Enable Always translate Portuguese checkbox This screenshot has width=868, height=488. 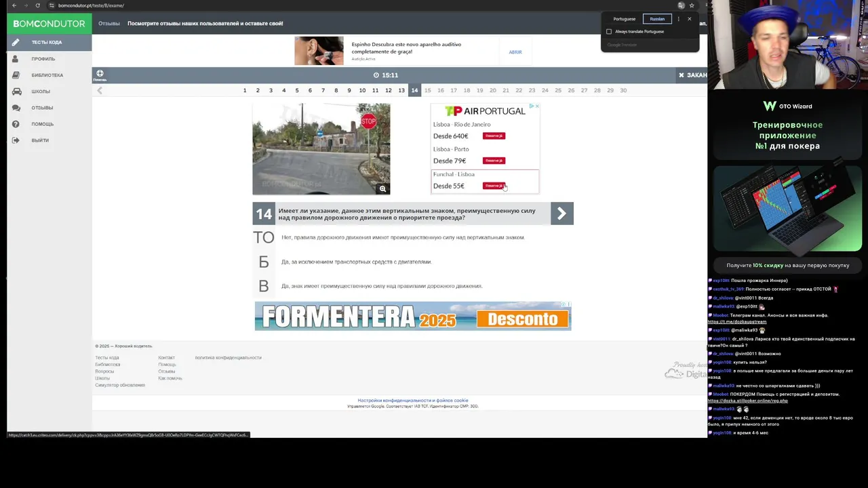[609, 32]
